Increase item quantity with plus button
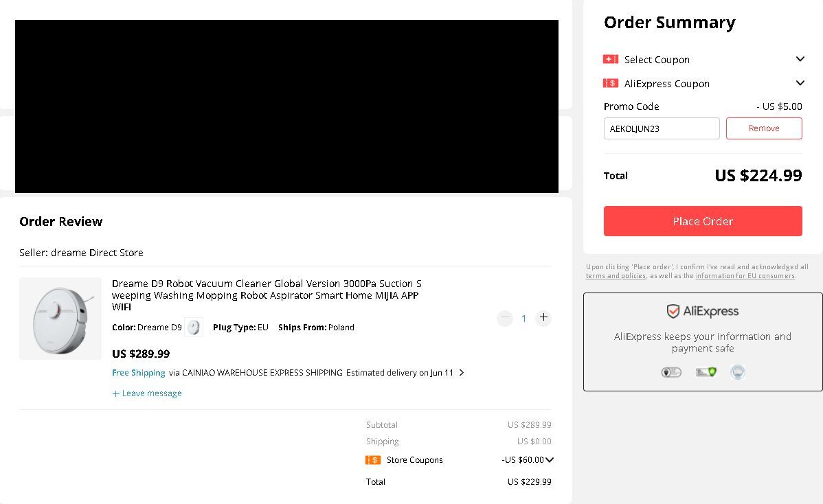 [x=543, y=318]
